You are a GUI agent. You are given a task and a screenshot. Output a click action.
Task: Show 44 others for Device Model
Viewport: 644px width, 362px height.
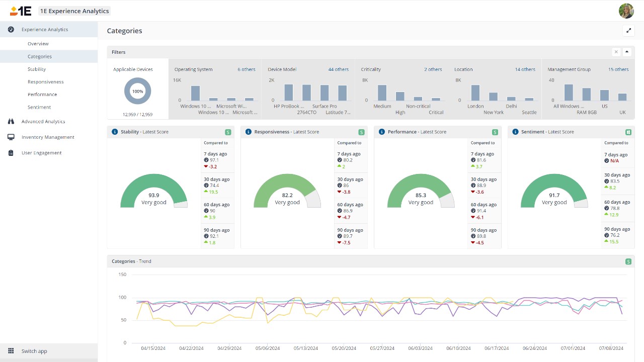click(339, 69)
